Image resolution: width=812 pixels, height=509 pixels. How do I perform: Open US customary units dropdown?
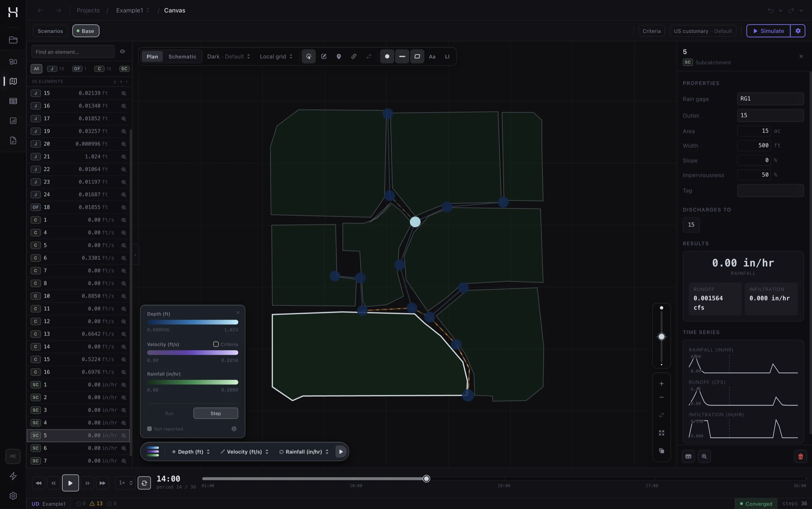[703, 31]
